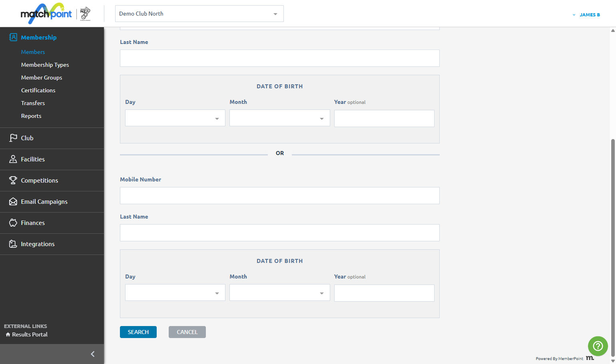Viewport: 616px width, 364px height.
Task: Expand the first Date of Birth Day dropdown
Action: 175,118
